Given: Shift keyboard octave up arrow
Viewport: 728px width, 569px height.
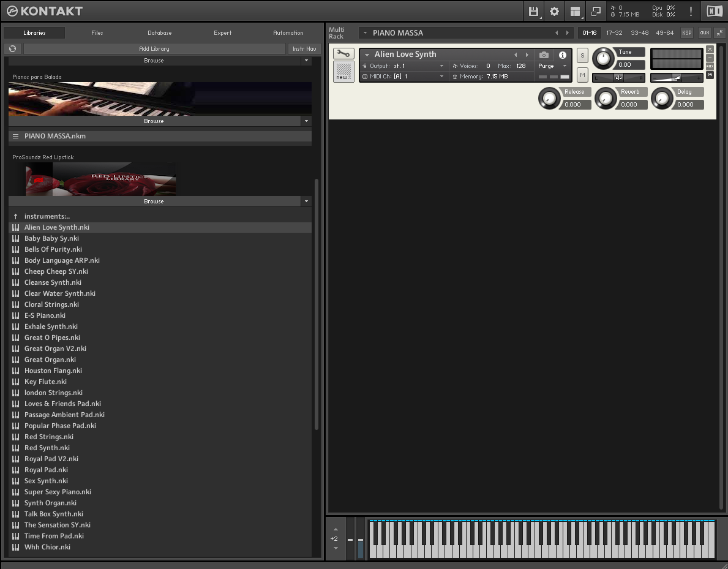Looking at the screenshot, I should click(x=336, y=530).
